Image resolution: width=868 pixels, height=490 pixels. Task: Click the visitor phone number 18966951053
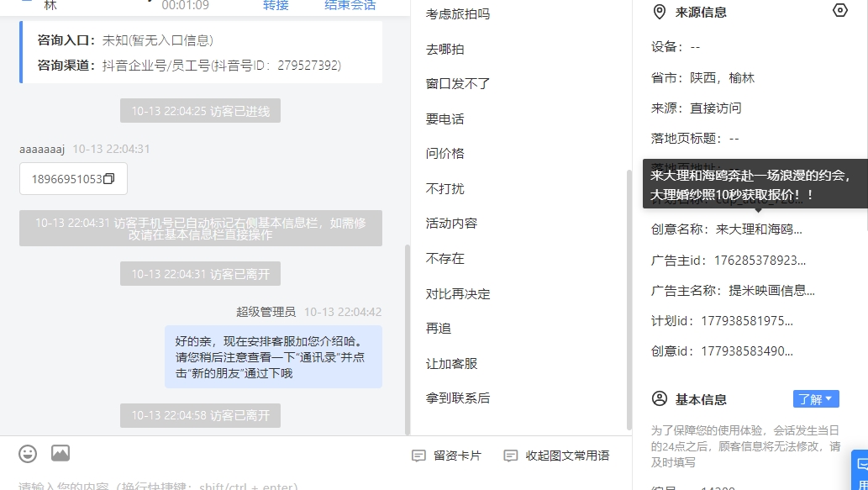click(67, 179)
